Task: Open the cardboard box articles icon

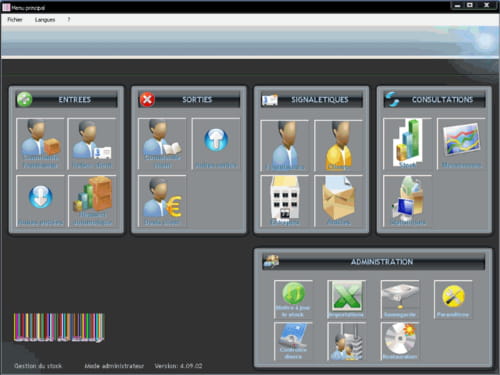Action: 338,201
